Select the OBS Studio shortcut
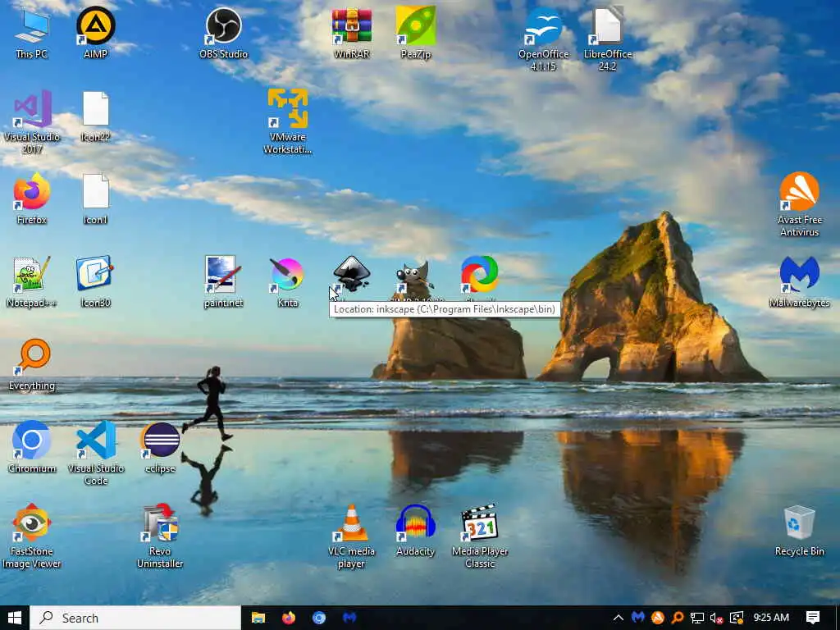Image resolution: width=840 pixels, height=630 pixels. (x=223, y=32)
